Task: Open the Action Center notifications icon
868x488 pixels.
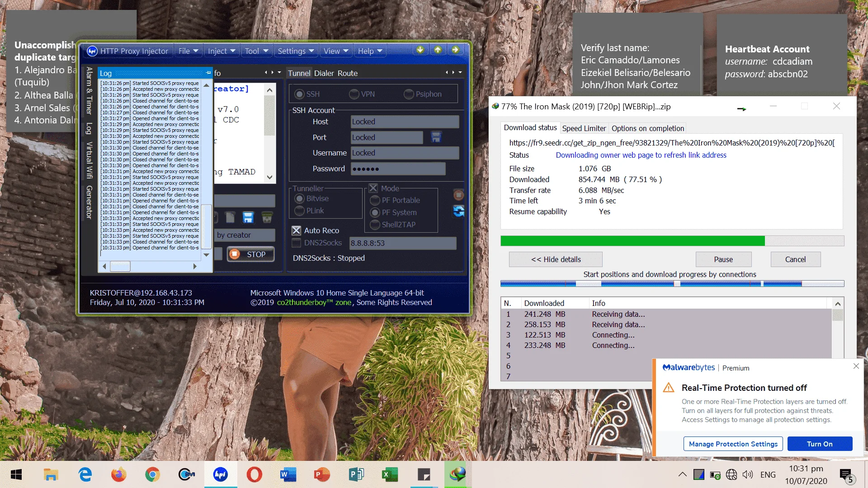Action: (846, 475)
